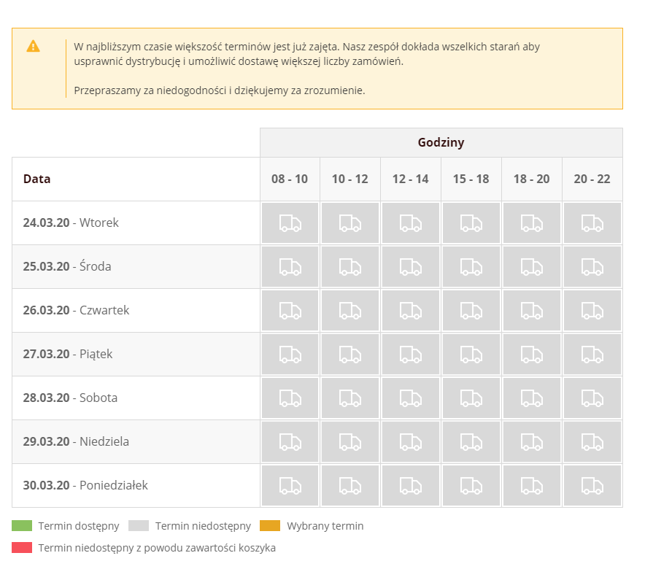Click the 15 - 18 hours column header
This screenshot has height=588, width=645.
(471, 179)
